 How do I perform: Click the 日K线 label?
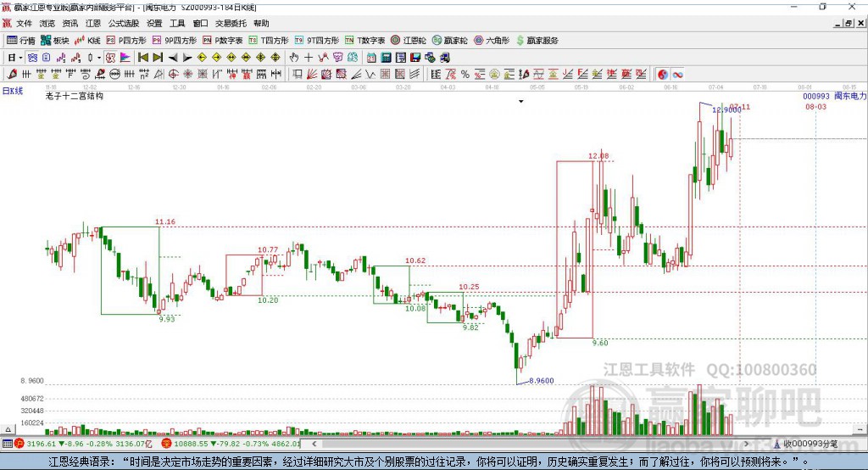pos(13,91)
